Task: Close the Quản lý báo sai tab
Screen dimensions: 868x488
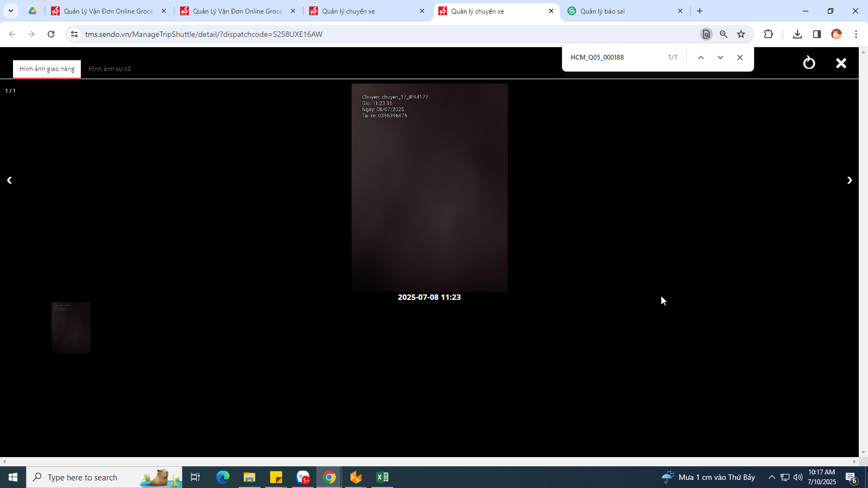Action: click(680, 11)
